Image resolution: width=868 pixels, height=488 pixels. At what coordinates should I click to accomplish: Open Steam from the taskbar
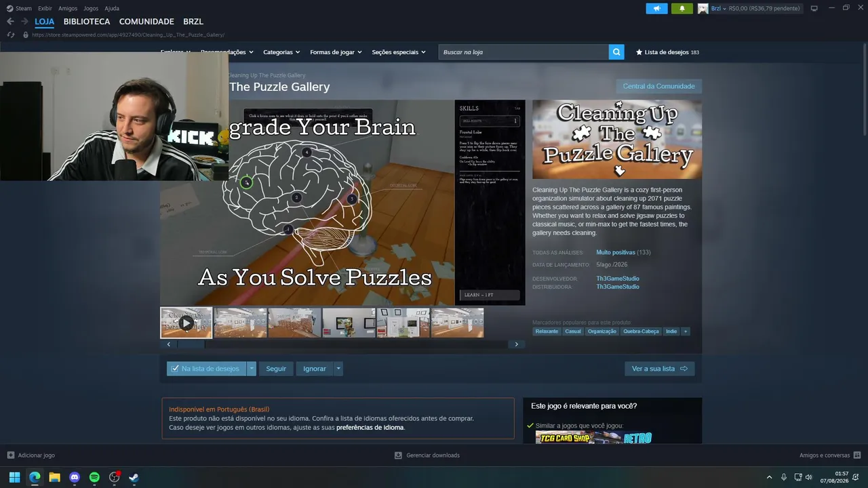tap(134, 477)
